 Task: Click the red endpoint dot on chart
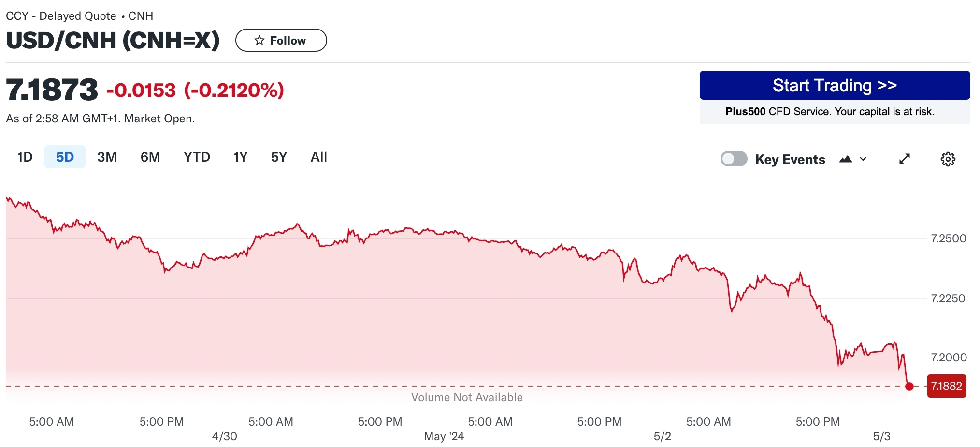[909, 386]
